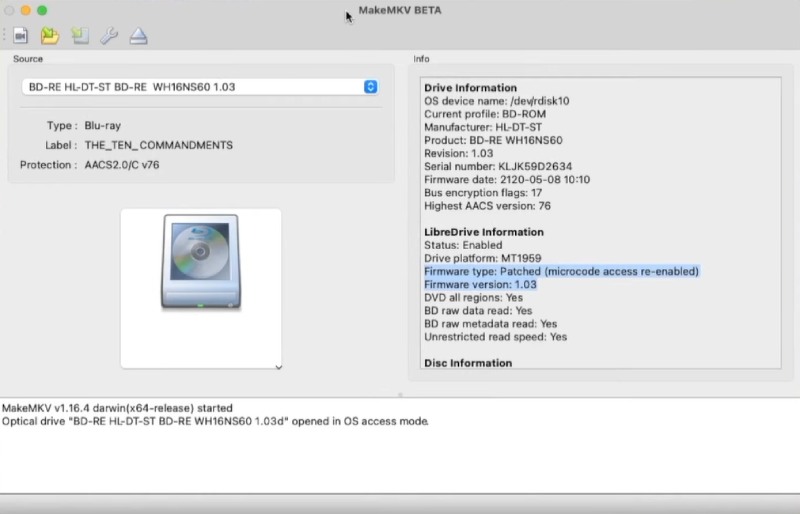This screenshot has width=800, height=514.
Task: Open the Source drive dropdown
Action: coord(200,87)
